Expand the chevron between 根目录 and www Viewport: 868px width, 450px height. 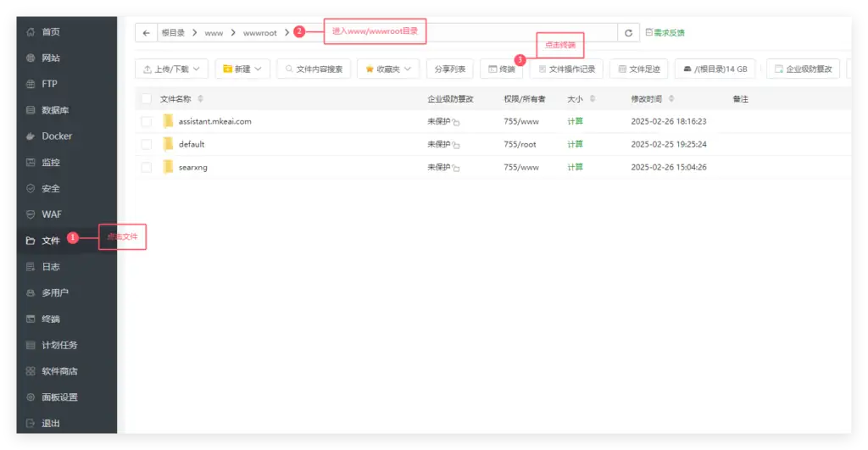195,33
